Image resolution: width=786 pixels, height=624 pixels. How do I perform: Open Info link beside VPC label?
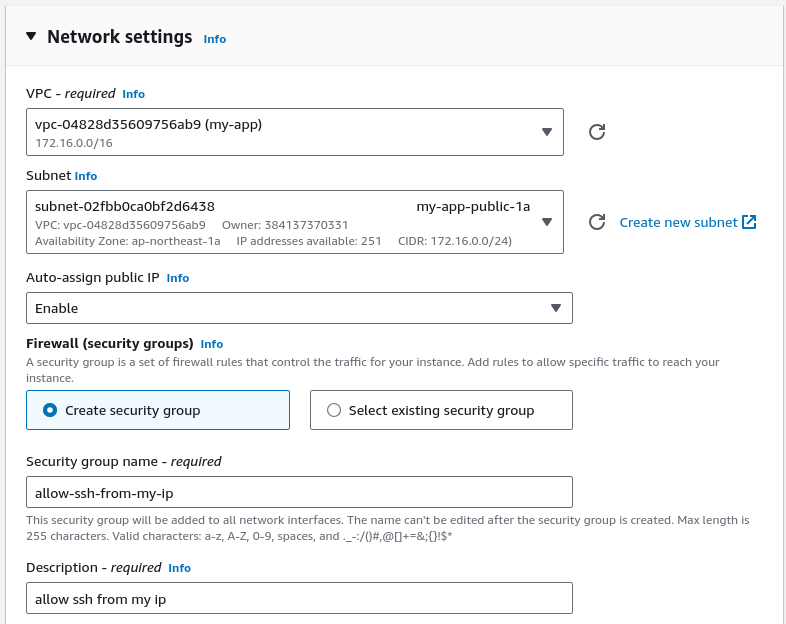coord(133,94)
